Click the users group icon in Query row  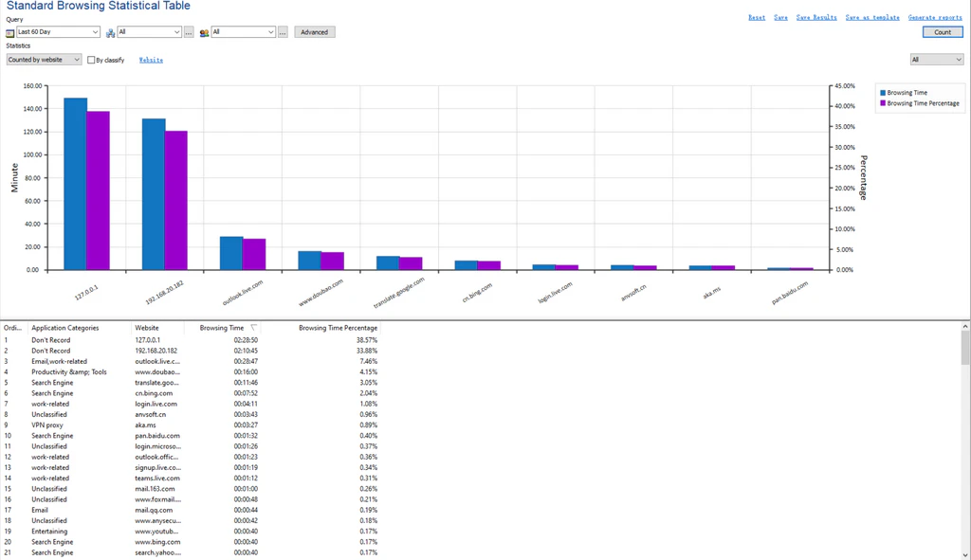[x=204, y=33]
